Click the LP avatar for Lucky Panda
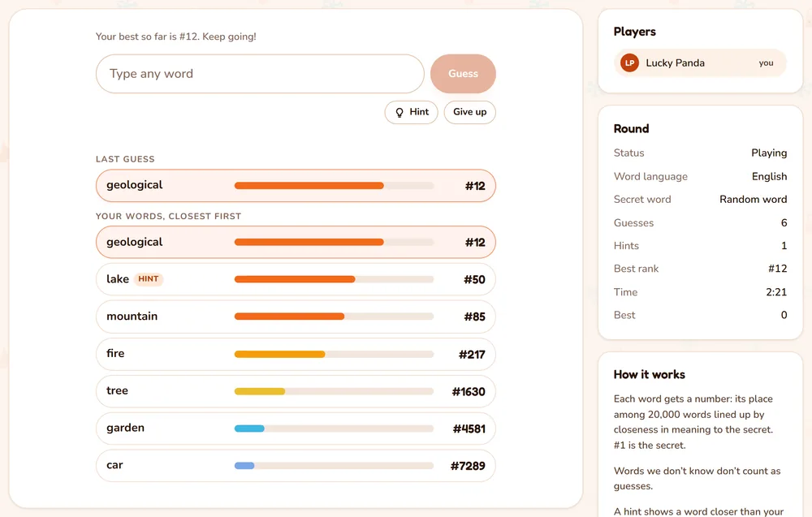 click(630, 63)
